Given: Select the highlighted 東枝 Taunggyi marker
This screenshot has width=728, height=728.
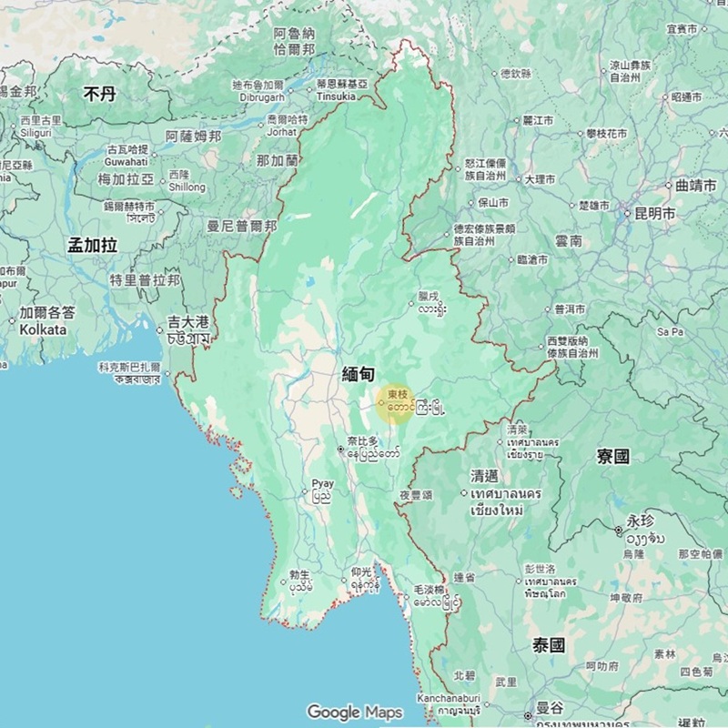Looking at the screenshot, I should pyautogui.click(x=381, y=402).
